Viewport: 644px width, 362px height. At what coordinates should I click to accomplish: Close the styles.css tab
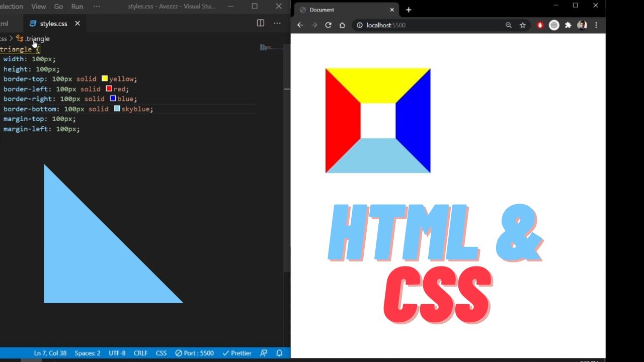tap(77, 24)
